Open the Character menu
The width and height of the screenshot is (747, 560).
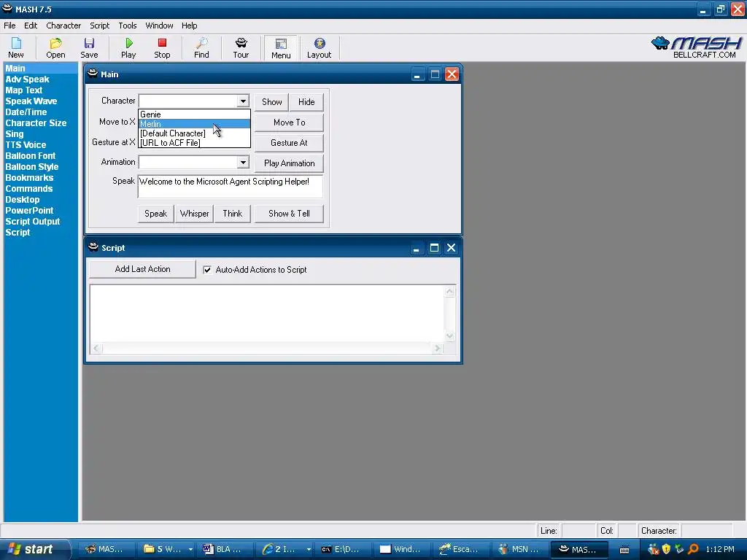tap(63, 26)
